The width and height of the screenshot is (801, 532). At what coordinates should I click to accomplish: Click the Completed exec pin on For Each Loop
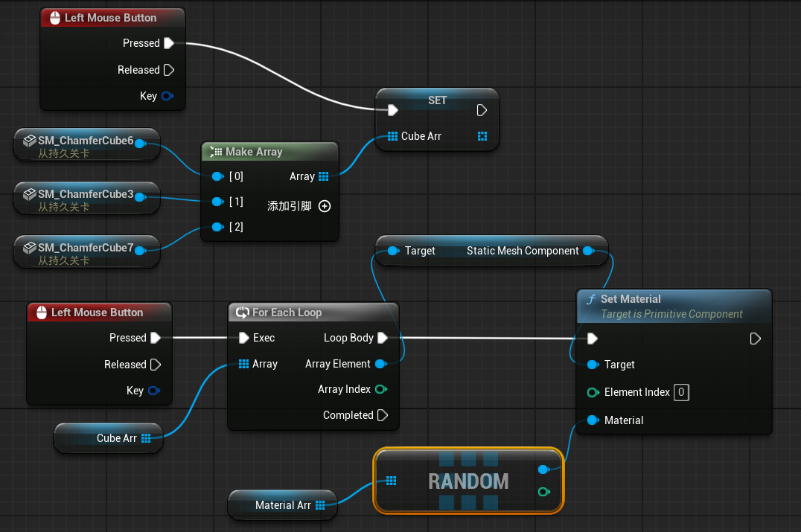tap(383, 415)
